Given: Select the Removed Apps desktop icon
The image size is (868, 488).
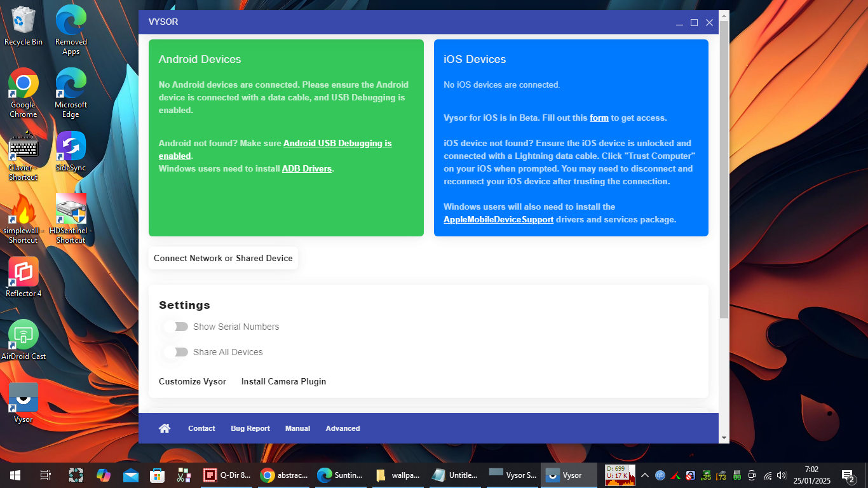Looking at the screenshot, I should point(71,30).
